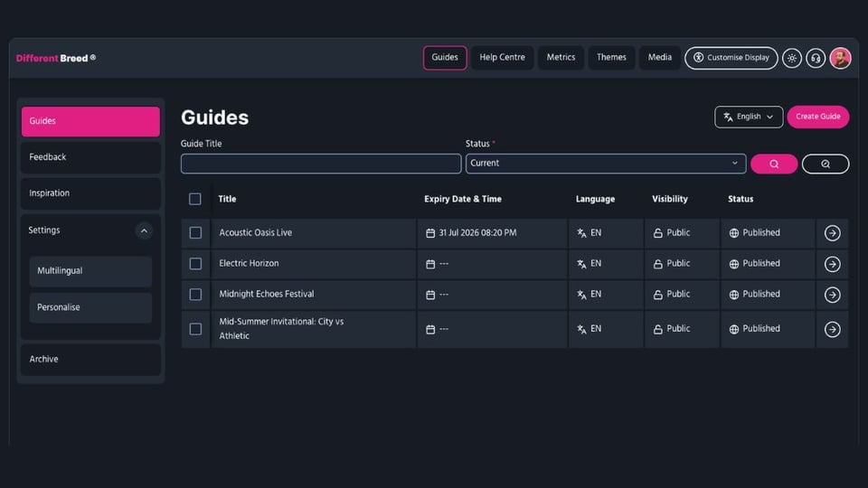The width and height of the screenshot is (868, 488).
Task: Click the headset support icon
Action: click(816, 58)
